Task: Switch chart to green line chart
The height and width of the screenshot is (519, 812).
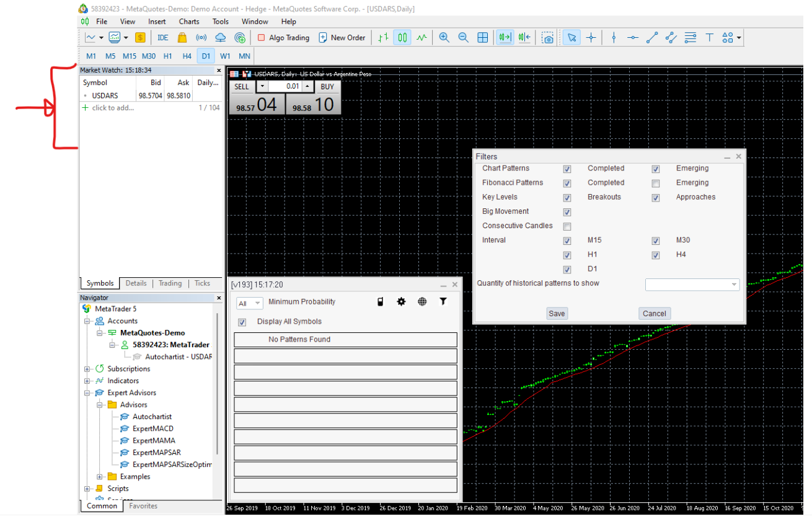Action: (421, 38)
